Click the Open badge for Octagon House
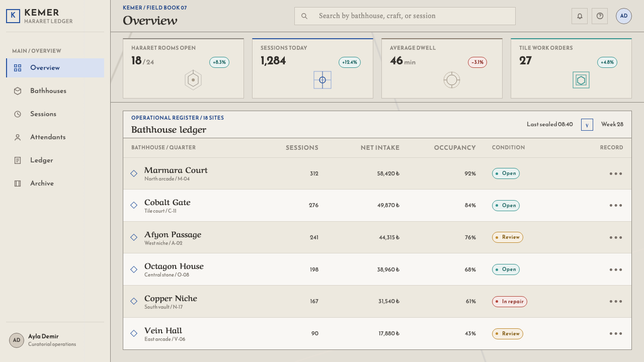Image resolution: width=644 pixels, height=362 pixels. 506,269
